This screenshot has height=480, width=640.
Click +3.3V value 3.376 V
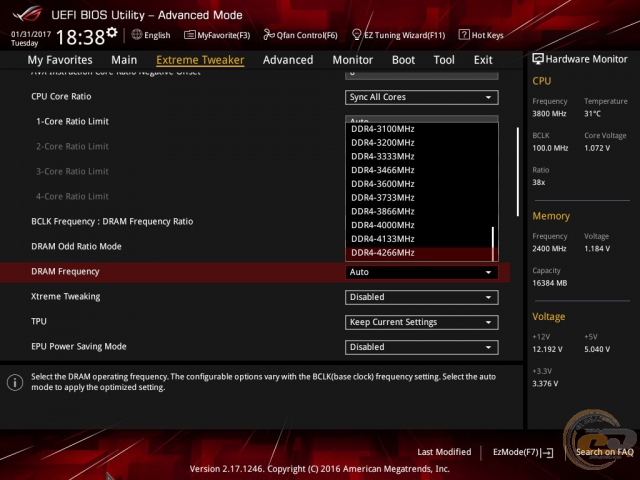pyautogui.click(x=545, y=384)
